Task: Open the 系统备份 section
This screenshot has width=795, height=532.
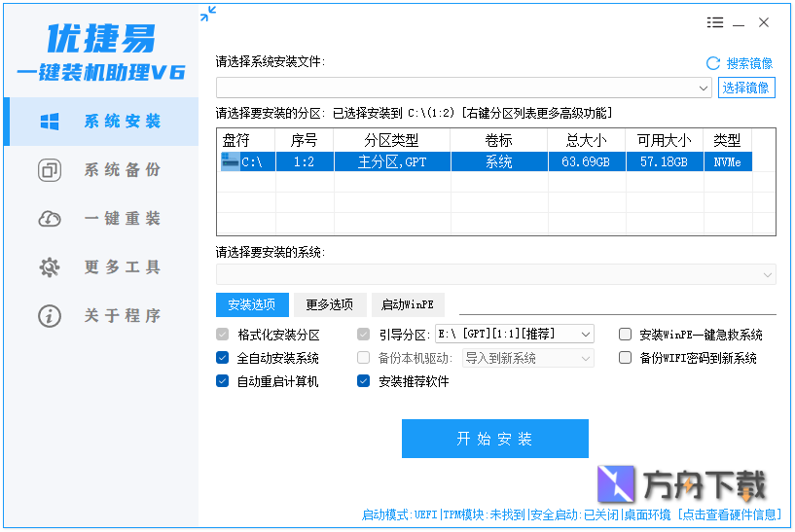Action: [x=102, y=170]
